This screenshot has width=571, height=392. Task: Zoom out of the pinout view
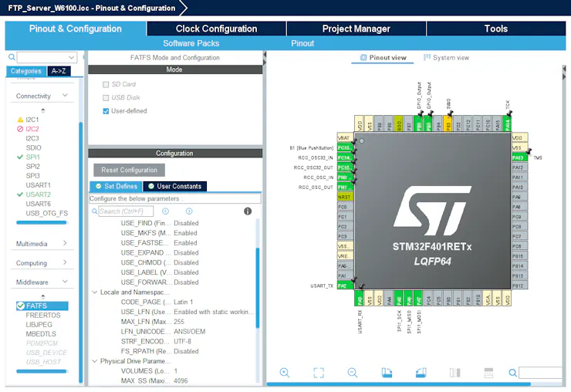pos(353,373)
